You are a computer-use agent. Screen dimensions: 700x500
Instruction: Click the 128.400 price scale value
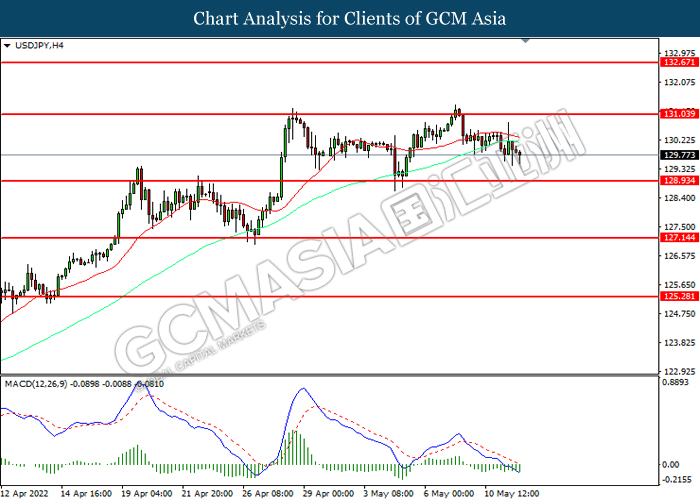click(x=680, y=198)
